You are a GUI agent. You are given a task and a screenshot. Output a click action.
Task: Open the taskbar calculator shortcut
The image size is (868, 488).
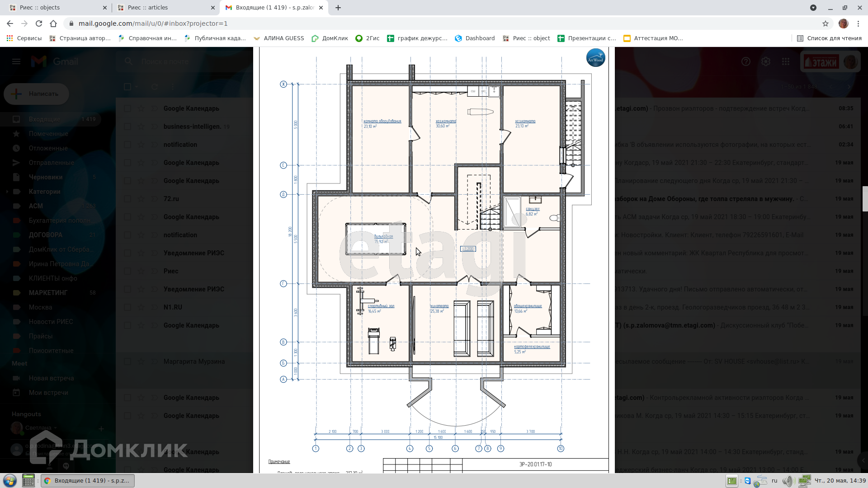(28, 480)
